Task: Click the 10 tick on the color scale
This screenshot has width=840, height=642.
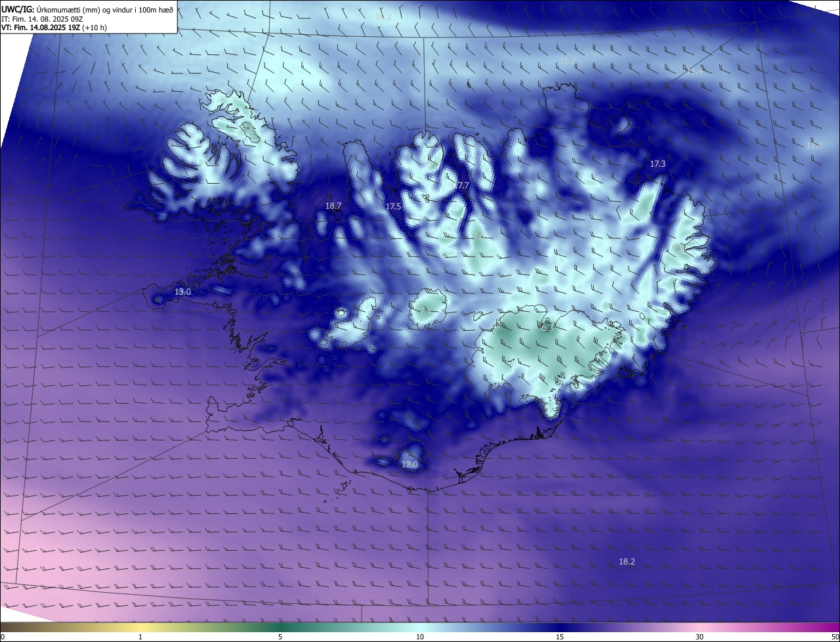Action: 420,637
